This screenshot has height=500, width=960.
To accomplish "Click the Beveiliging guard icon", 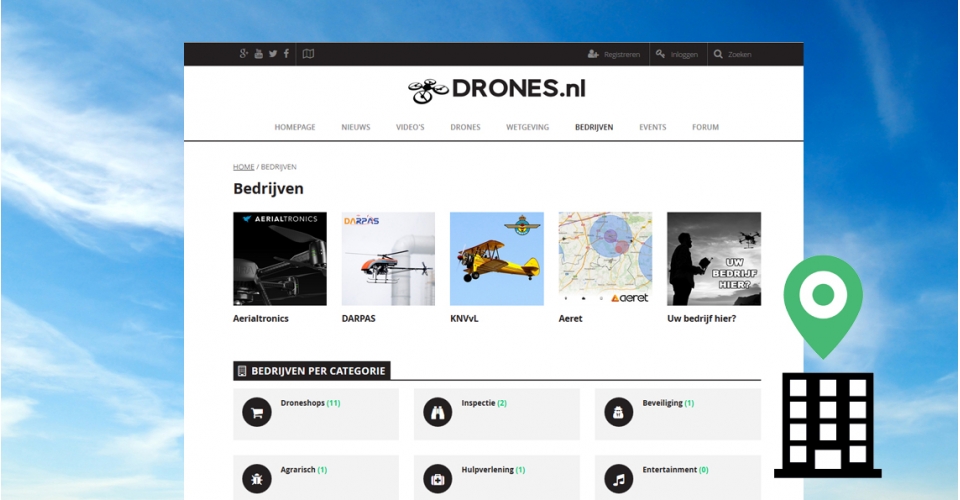I will click(618, 413).
